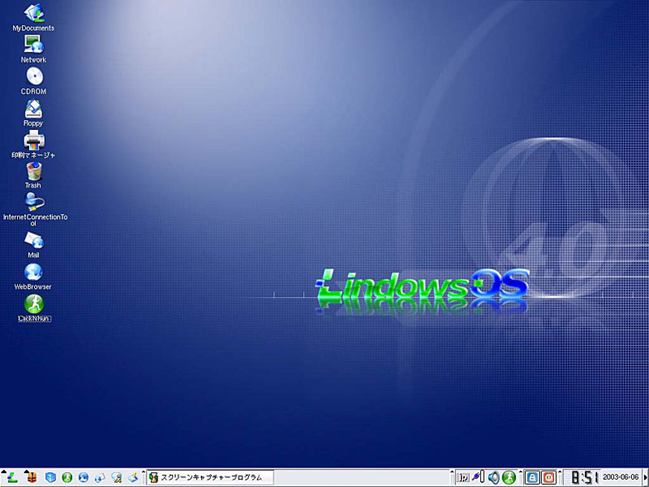Click the green running man tray icon
649x487 pixels.
coord(509,478)
